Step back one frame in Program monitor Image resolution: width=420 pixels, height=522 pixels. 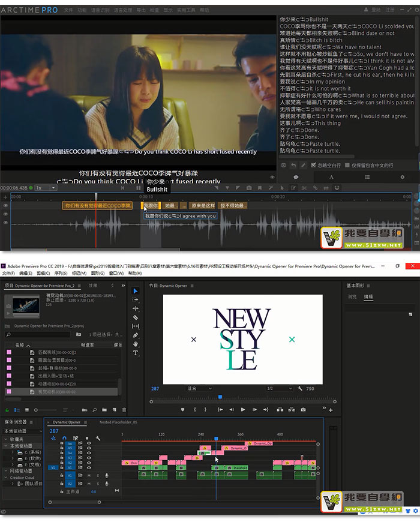click(x=231, y=409)
